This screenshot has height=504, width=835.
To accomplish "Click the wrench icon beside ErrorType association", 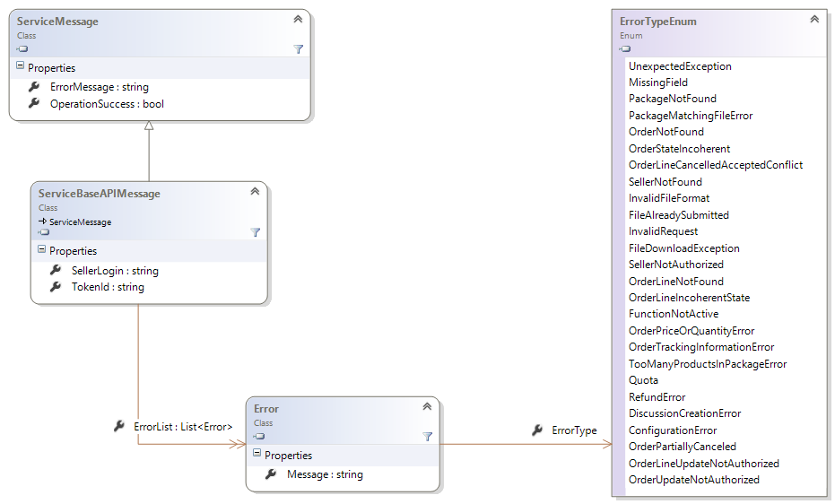I will tap(537, 430).
